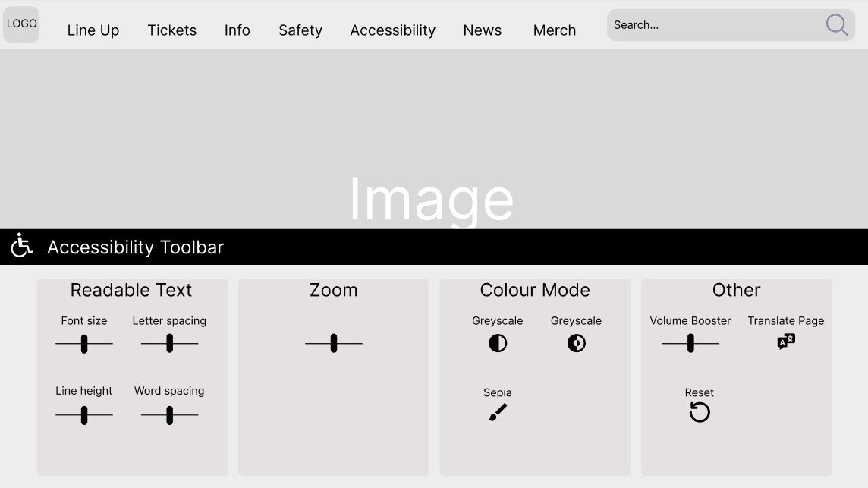This screenshot has width=868, height=488.
Task: Visit the News section
Action: click(x=483, y=30)
